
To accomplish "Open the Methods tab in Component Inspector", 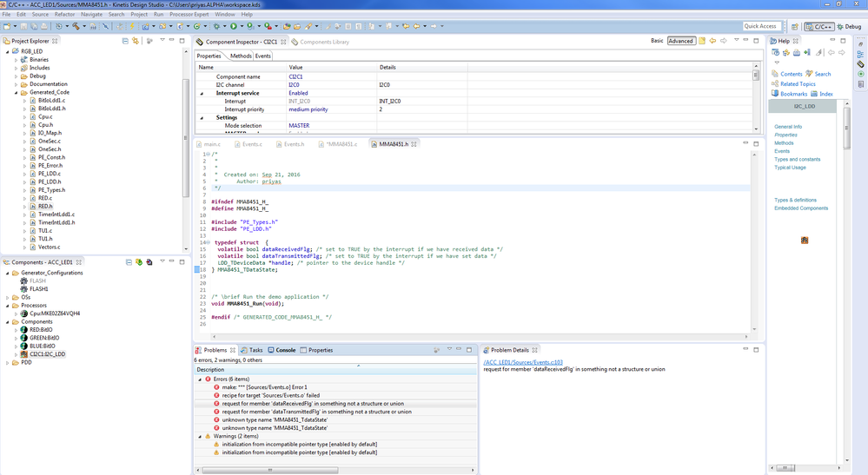I will [241, 56].
